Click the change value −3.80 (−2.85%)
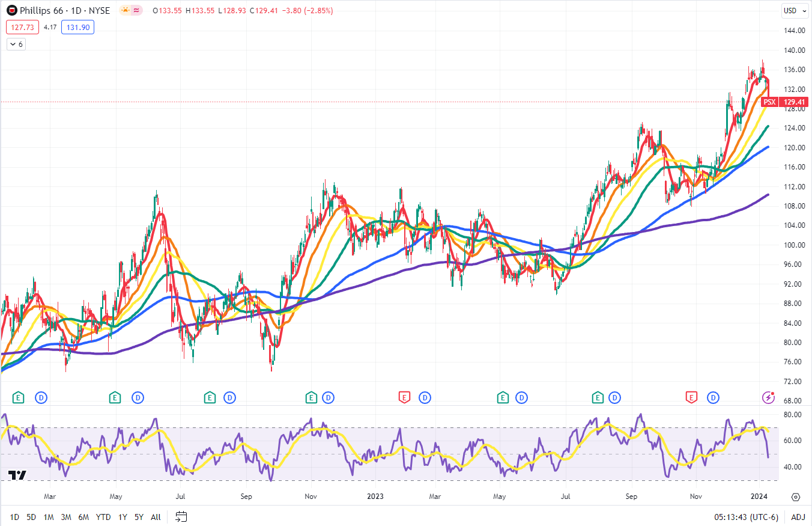812x526 pixels. pyautogui.click(x=309, y=11)
